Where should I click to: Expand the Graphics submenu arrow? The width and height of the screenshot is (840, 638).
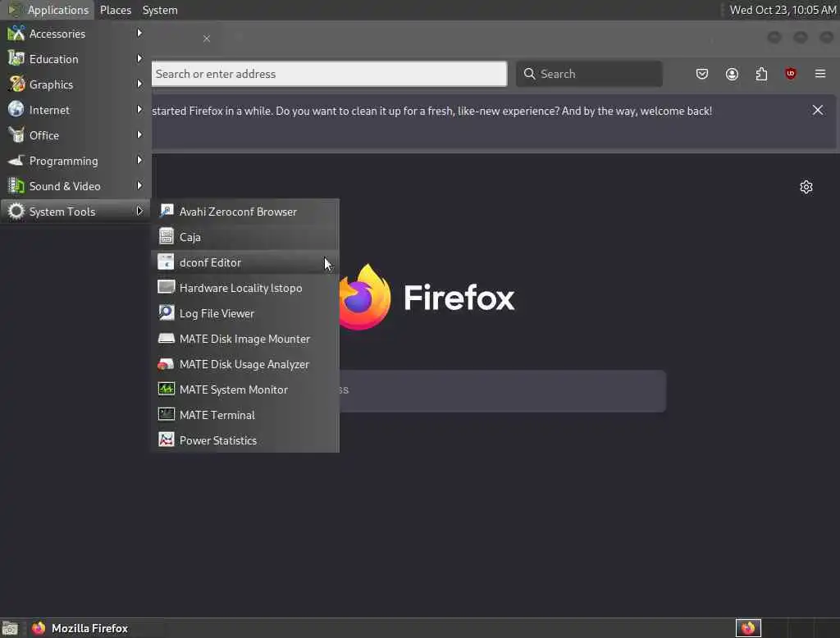point(139,84)
